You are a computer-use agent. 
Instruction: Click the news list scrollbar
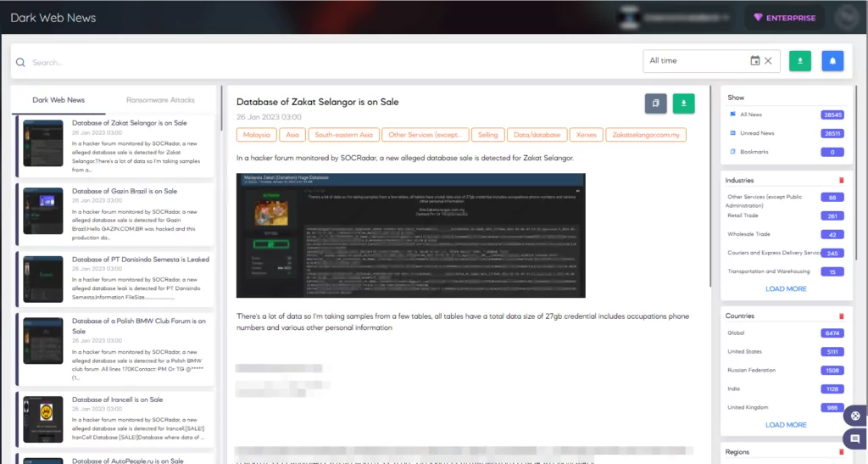point(221,108)
